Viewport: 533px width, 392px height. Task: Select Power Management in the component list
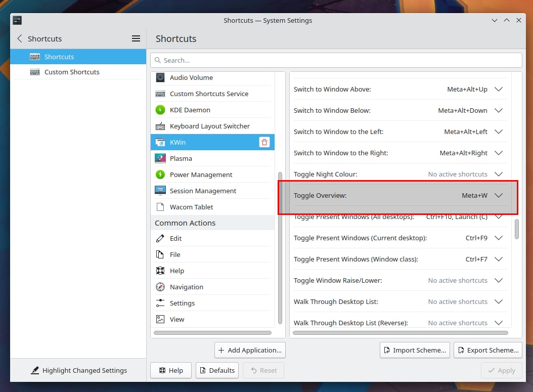[212, 175]
